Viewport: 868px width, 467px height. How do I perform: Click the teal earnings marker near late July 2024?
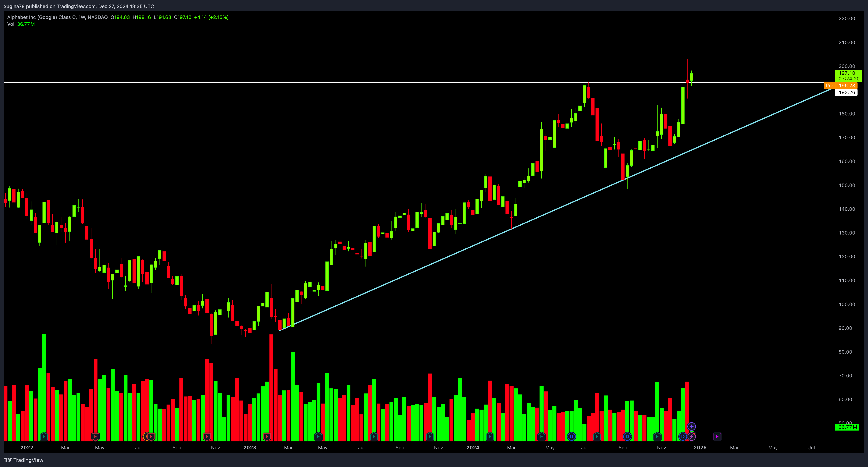[x=597, y=437]
